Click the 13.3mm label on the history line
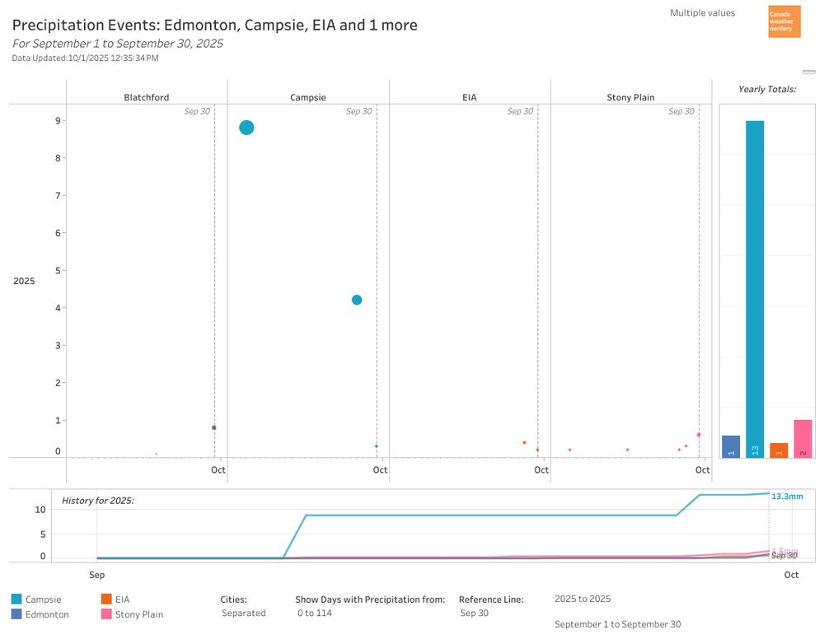 tap(787, 496)
